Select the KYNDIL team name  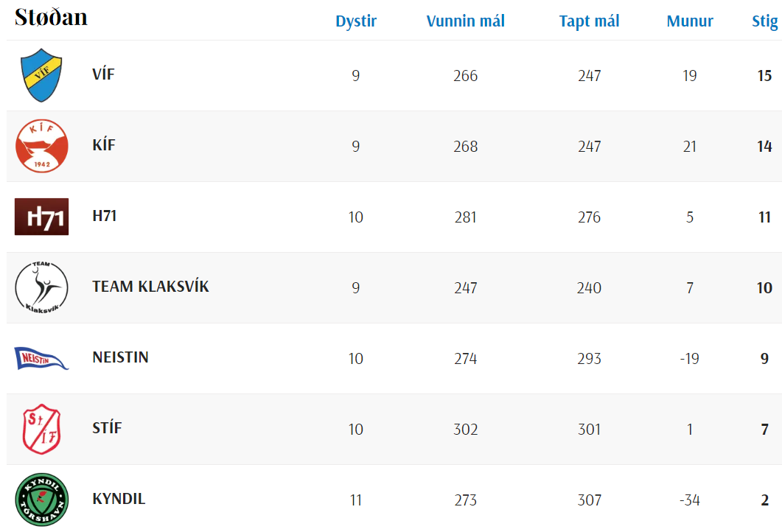click(x=119, y=499)
